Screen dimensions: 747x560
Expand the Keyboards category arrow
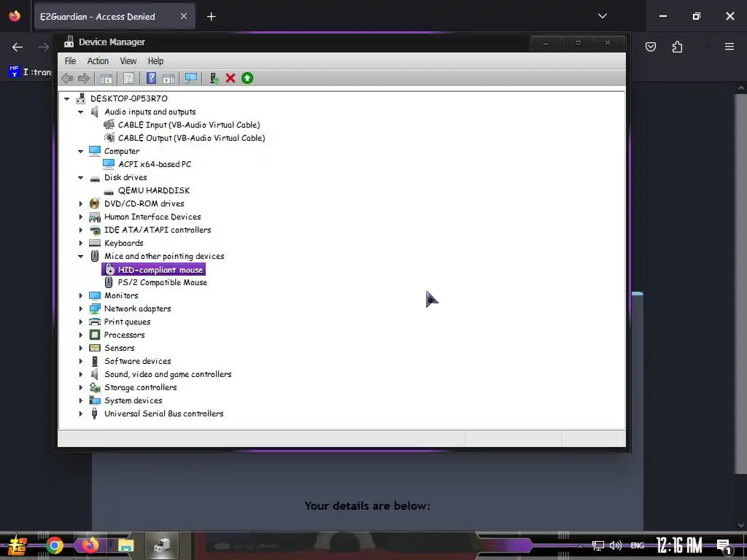tap(80, 244)
